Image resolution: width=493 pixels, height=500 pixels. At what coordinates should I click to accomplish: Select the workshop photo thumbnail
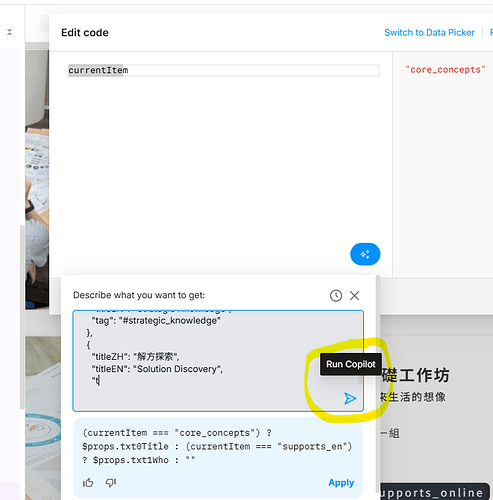pos(37,179)
